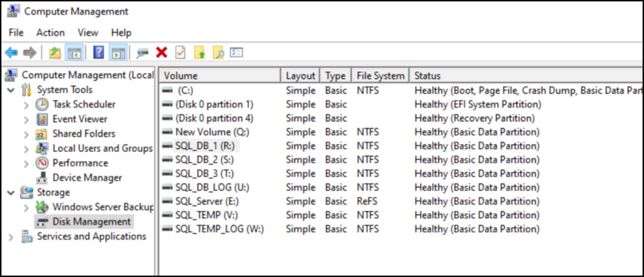Click the page with magnifier icon
The image size is (644, 277).
[218, 52]
